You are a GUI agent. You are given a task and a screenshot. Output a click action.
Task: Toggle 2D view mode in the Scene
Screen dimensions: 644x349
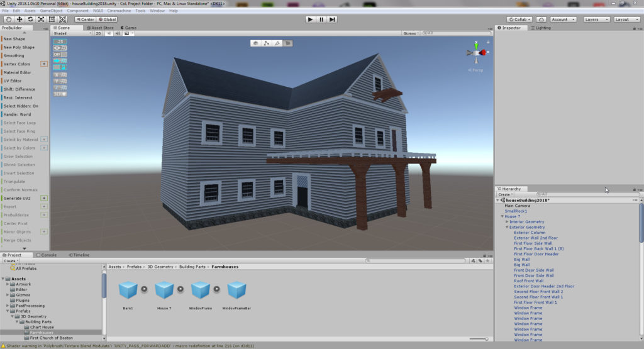click(x=99, y=33)
